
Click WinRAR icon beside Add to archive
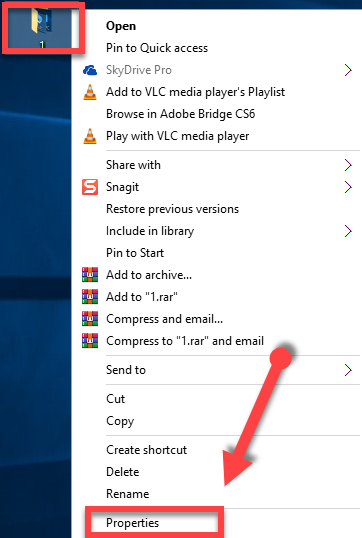(x=90, y=275)
